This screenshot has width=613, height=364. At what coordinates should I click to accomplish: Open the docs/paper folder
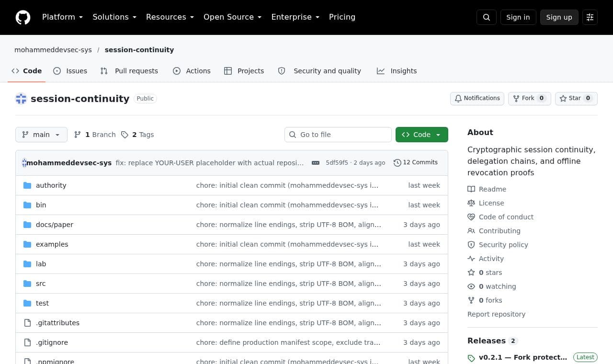tap(55, 225)
